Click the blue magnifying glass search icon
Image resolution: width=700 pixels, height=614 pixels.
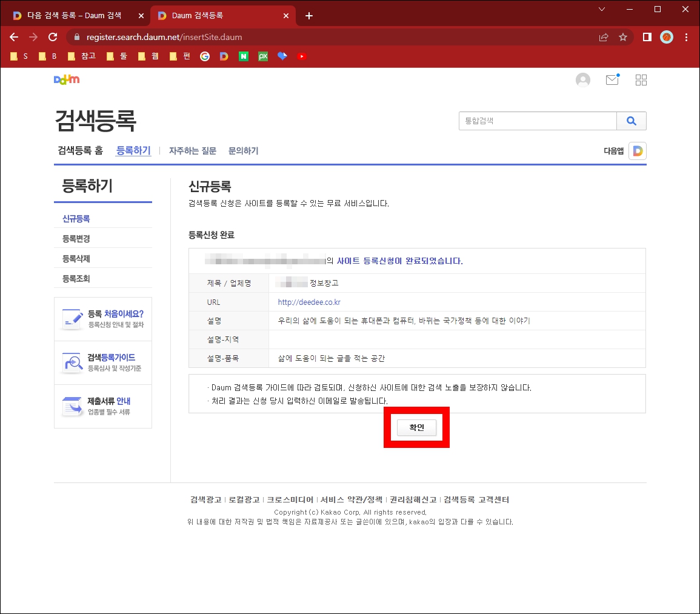click(632, 121)
